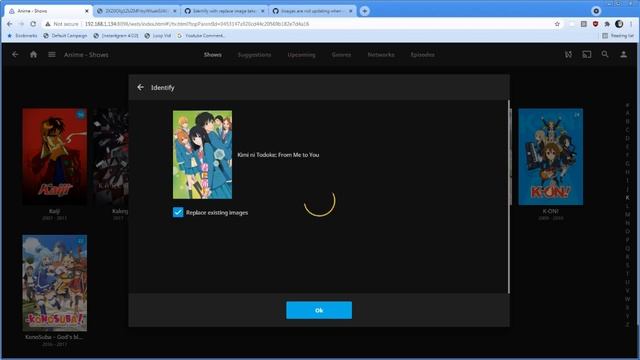
Task: Click the K-ON! title under poster
Action: click(x=551, y=211)
